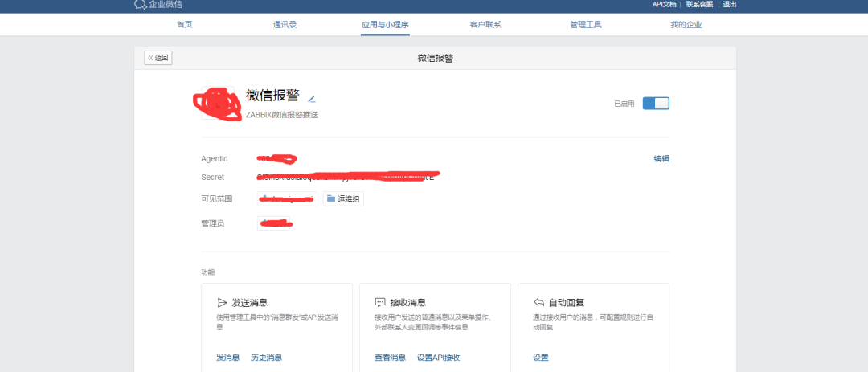The image size is (868, 372).
Task: Click the 接收消息 chat bubble icon
Action: (379, 302)
